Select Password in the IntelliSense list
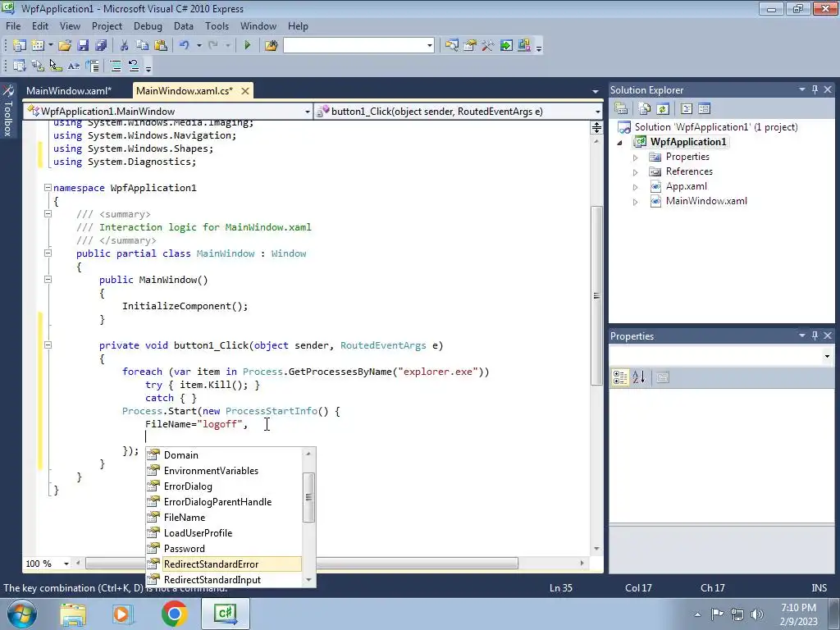Viewport: 840px width, 630px height. point(224,549)
